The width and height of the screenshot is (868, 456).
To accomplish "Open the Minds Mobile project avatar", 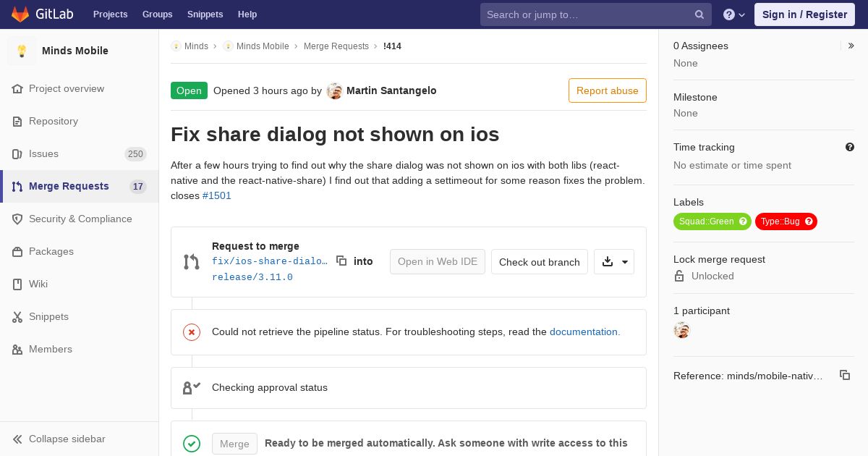I will (22, 51).
